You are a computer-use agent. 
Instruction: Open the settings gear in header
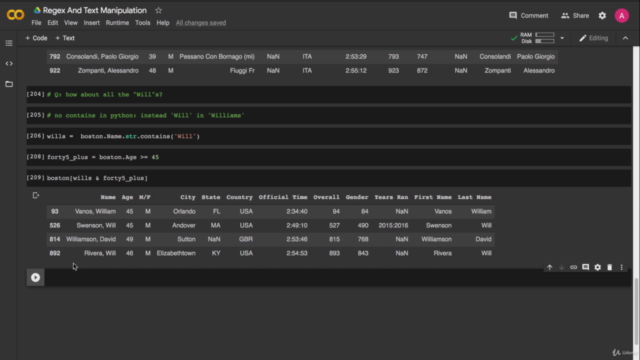click(x=602, y=16)
